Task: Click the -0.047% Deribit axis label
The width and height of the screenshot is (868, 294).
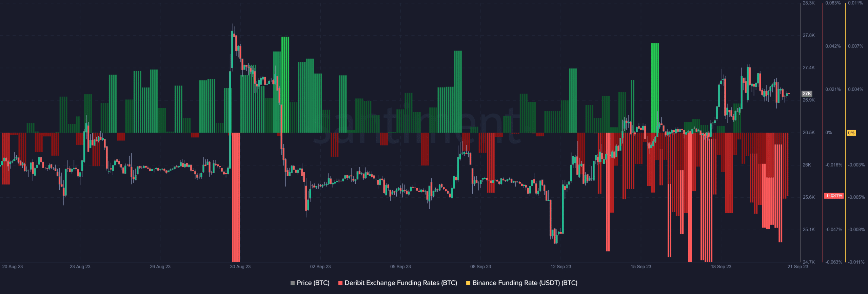Action: tap(834, 230)
